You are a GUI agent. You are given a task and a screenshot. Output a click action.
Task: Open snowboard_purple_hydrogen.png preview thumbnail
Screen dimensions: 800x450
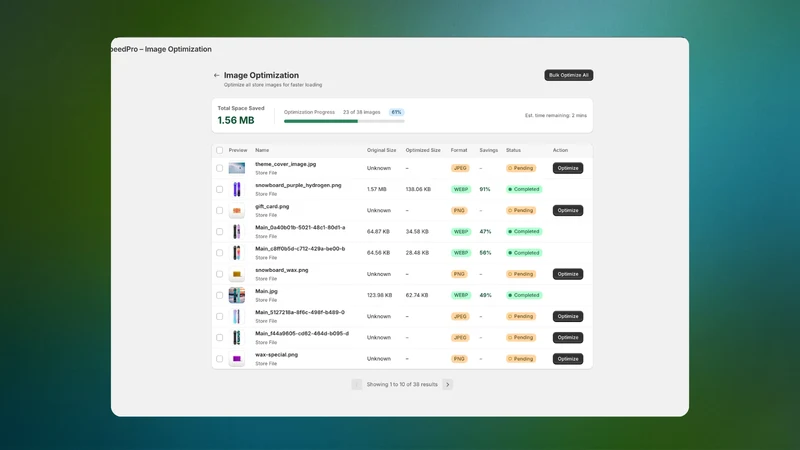[x=237, y=189]
